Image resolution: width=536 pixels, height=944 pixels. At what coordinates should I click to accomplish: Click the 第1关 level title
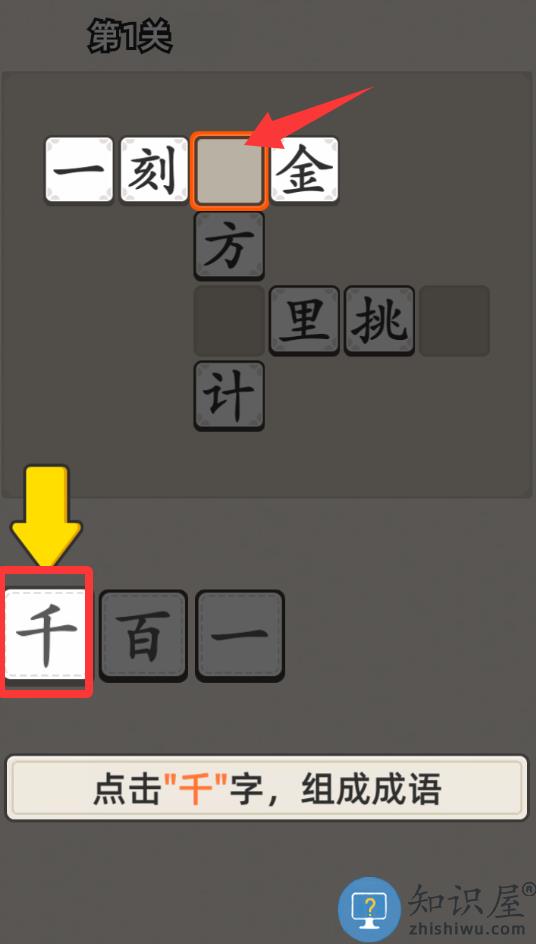point(129,37)
